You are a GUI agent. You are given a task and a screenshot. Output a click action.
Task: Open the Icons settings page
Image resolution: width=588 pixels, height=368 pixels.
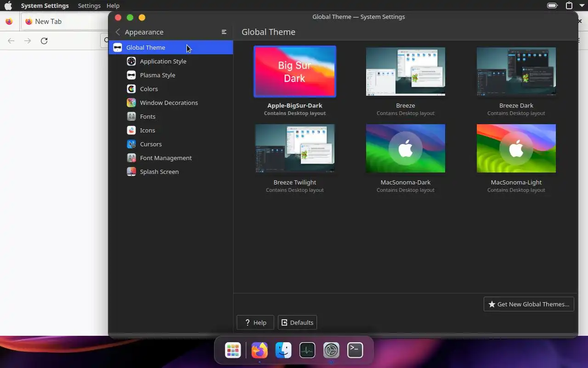171,130
